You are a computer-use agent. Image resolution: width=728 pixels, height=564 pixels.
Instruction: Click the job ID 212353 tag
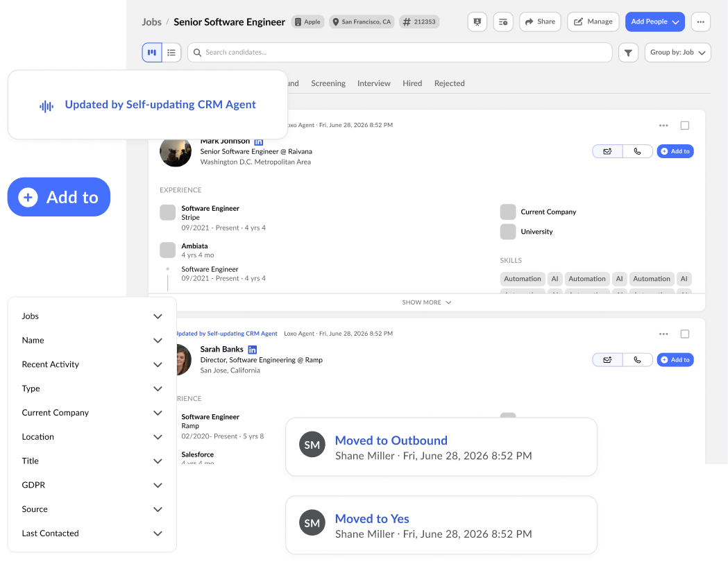pyautogui.click(x=419, y=22)
